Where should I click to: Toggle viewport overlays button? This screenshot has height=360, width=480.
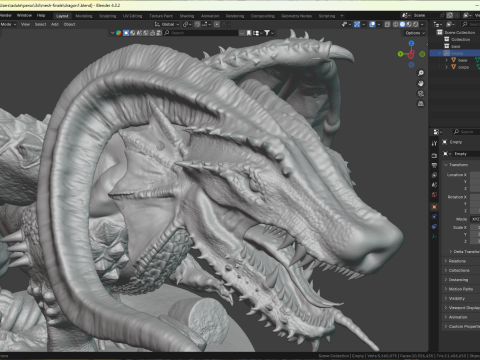coord(372,24)
